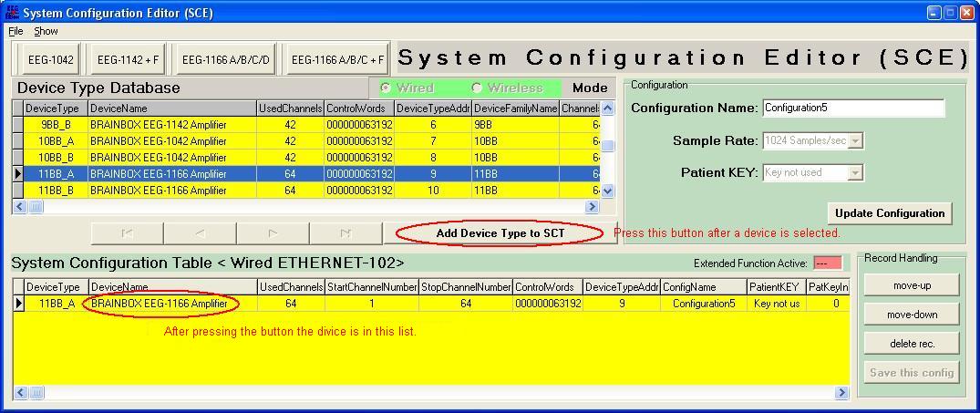
Task: Open the Sample Rate dropdown
Action: (x=856, y=141)
